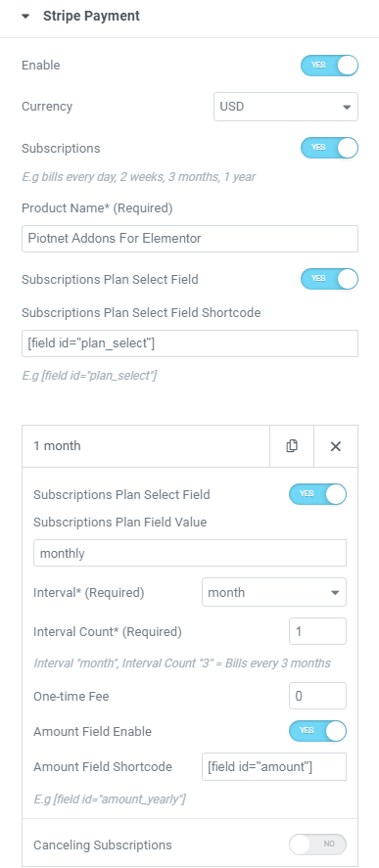This screenshot has width=379, height=868.
Task: Click the Product Name input field
Action: tap(190, 239)
